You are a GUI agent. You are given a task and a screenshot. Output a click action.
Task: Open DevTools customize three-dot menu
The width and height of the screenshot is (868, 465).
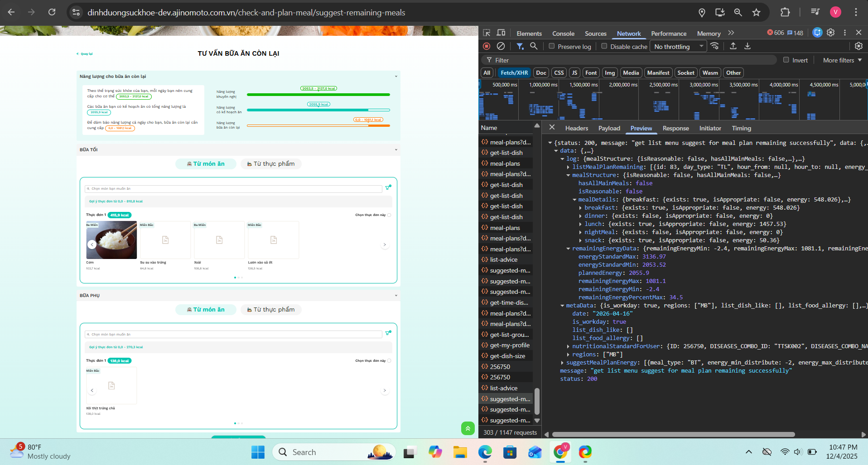844,33
